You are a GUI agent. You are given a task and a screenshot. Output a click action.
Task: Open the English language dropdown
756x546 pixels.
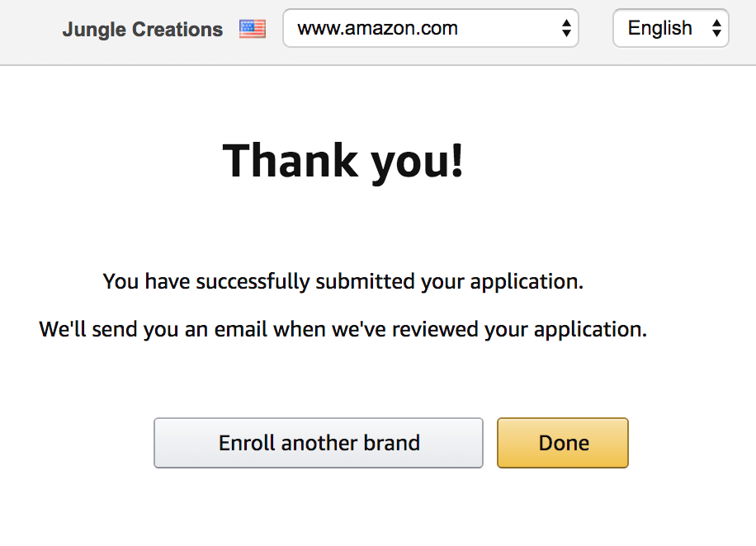click(x=670, y=29)
